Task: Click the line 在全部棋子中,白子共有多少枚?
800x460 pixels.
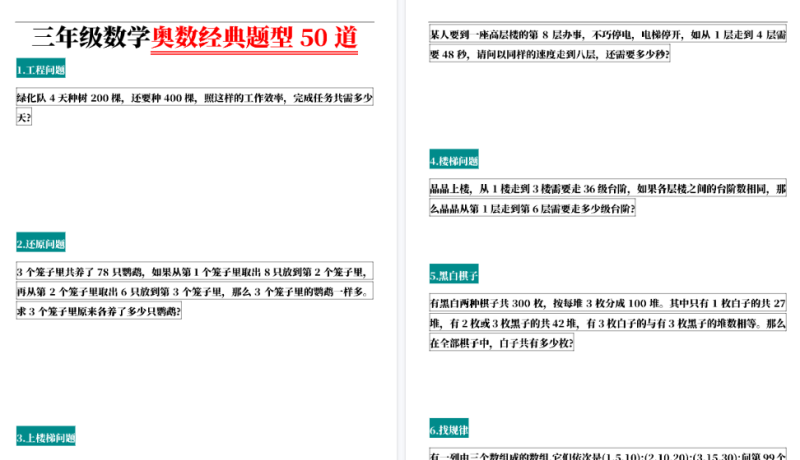Action: [x=502, y=343]
